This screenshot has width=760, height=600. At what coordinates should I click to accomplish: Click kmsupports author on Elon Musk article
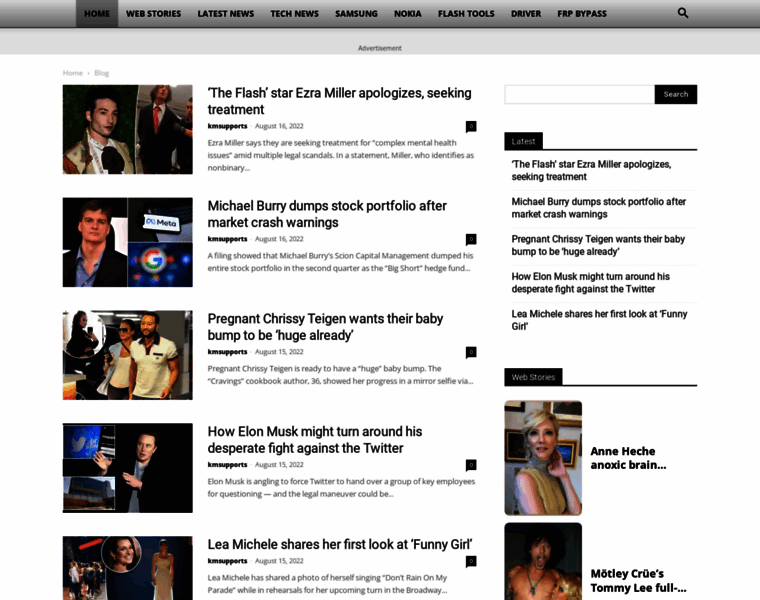click(x=227, y=465)
